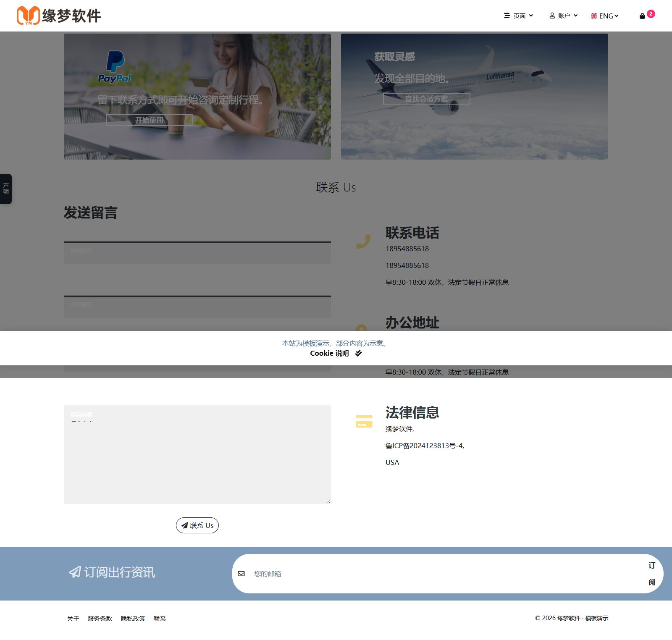Click the hamburger icon beside 页面
Viewport: 672px width, 640px height.
pos(507,16)
